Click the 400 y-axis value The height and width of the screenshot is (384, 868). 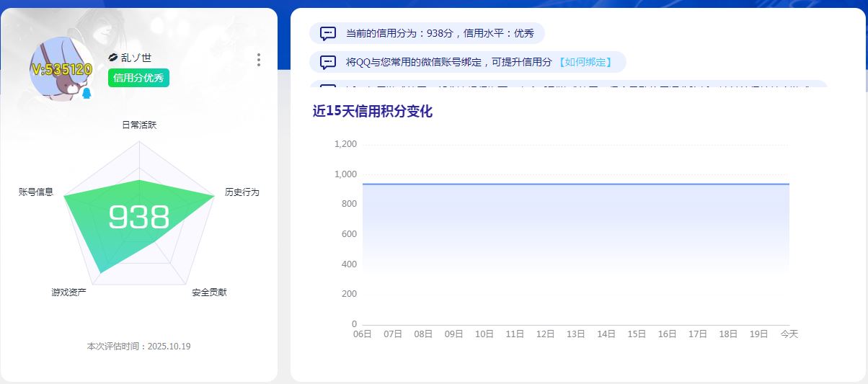350,264
